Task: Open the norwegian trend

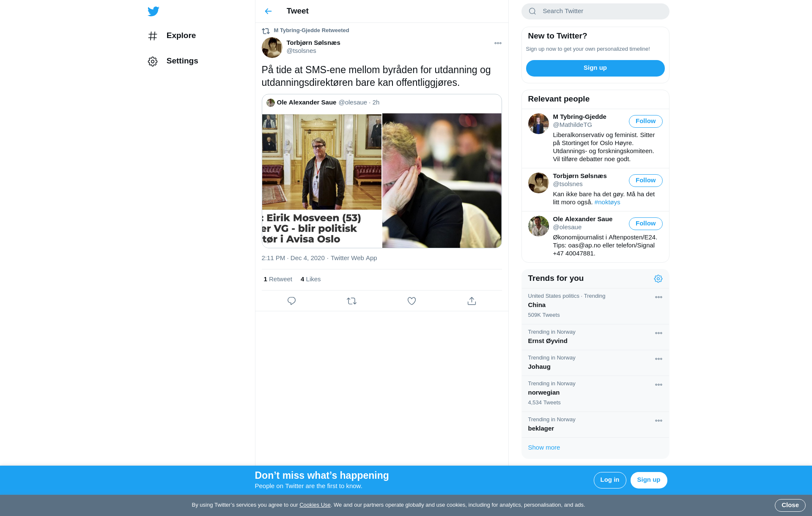Action: click(595, 394)
